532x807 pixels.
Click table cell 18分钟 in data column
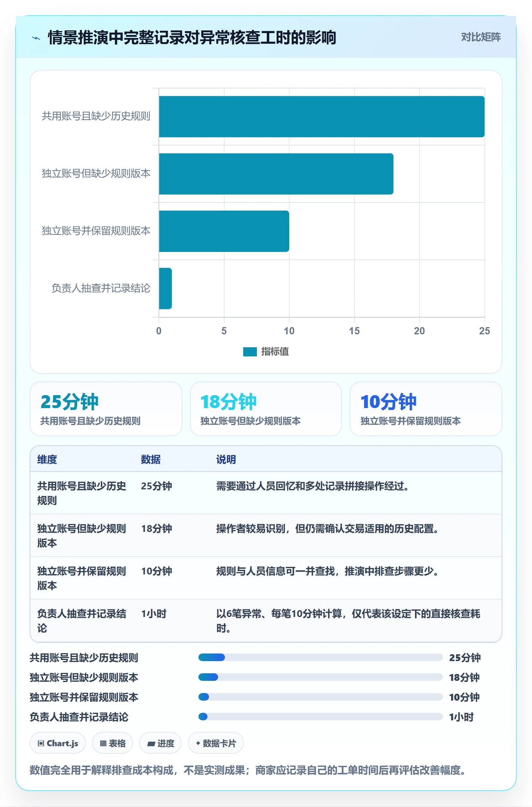pos(157,529)
